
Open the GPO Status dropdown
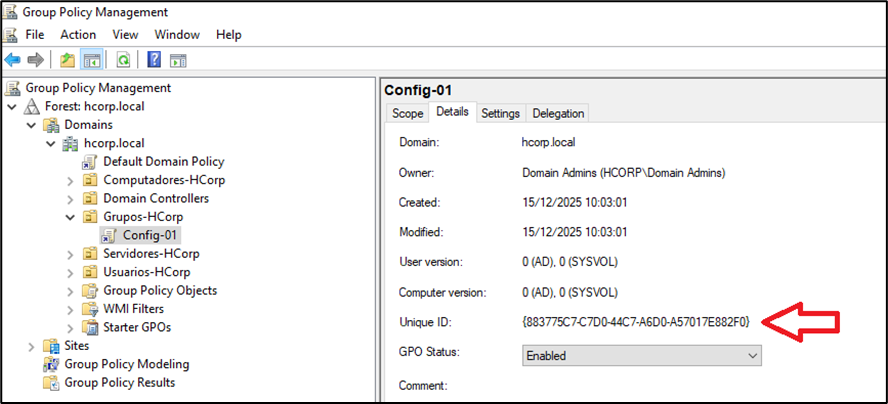click(x=752, y=355)
